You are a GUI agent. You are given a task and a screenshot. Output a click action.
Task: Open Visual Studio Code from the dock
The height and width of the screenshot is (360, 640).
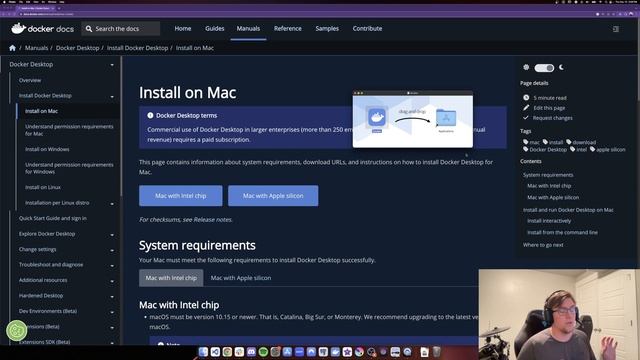pos(215,351)
